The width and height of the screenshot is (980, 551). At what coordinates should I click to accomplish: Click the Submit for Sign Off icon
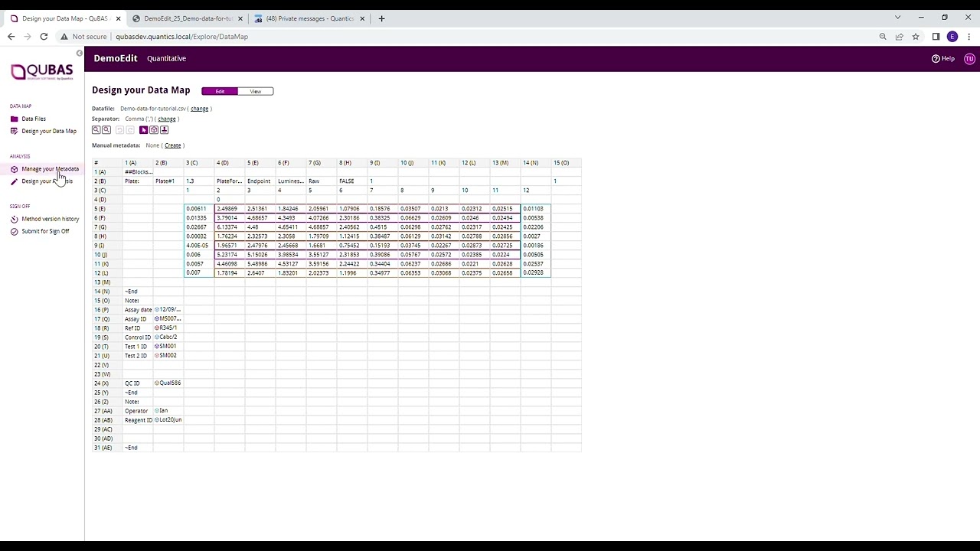pos(14,231)
